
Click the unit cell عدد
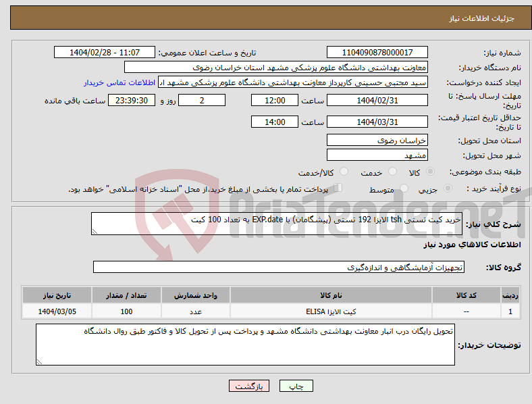196,311
